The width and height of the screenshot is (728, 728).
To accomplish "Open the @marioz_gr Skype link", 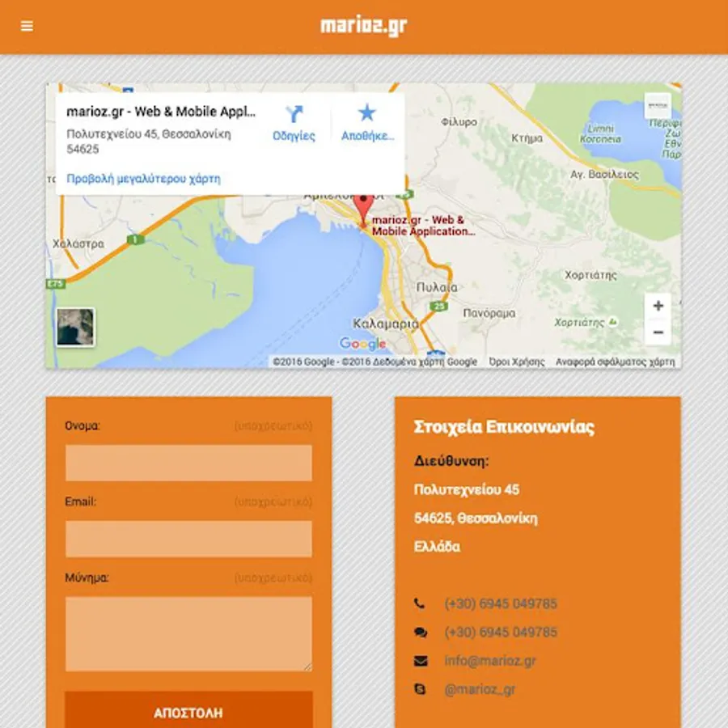I will pos(480,689).
